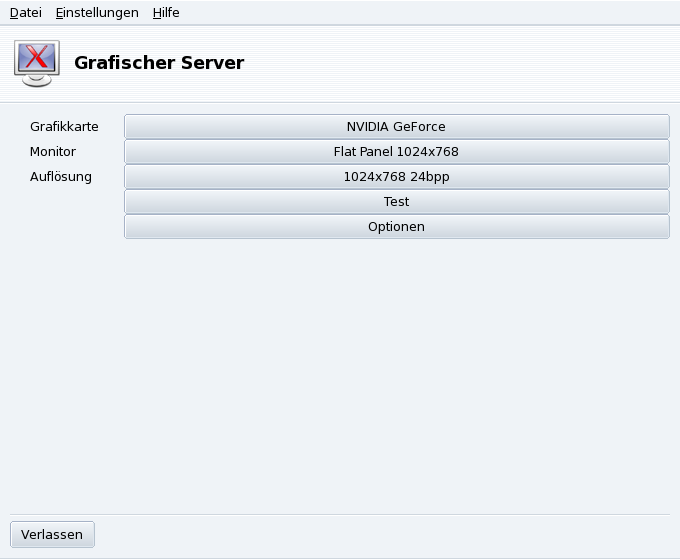This screenshot has height=560, width=680.
Task: Choose monitor via Flat Panel 1024x768 button
Action: pyautogui.click(x=396, y=152)
